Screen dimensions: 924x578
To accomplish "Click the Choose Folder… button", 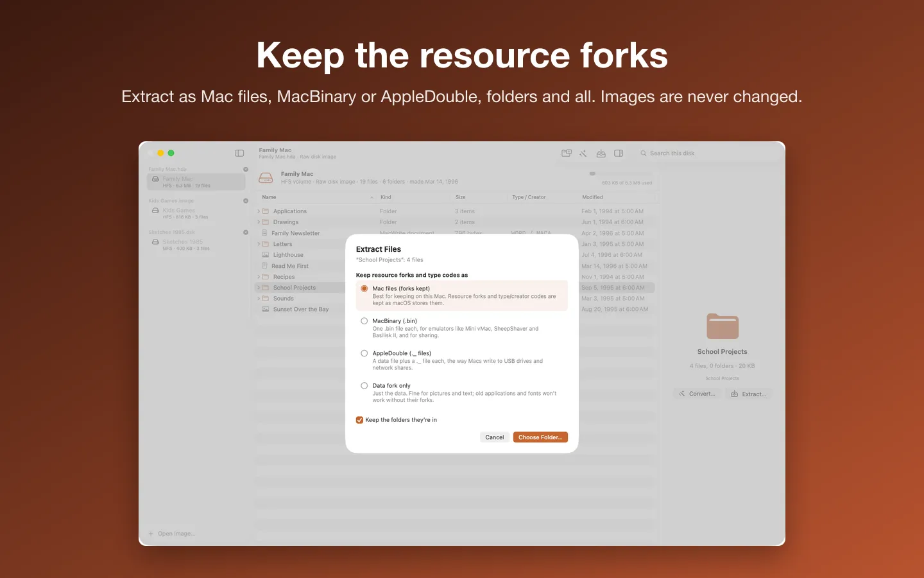I will pos(540,437).
